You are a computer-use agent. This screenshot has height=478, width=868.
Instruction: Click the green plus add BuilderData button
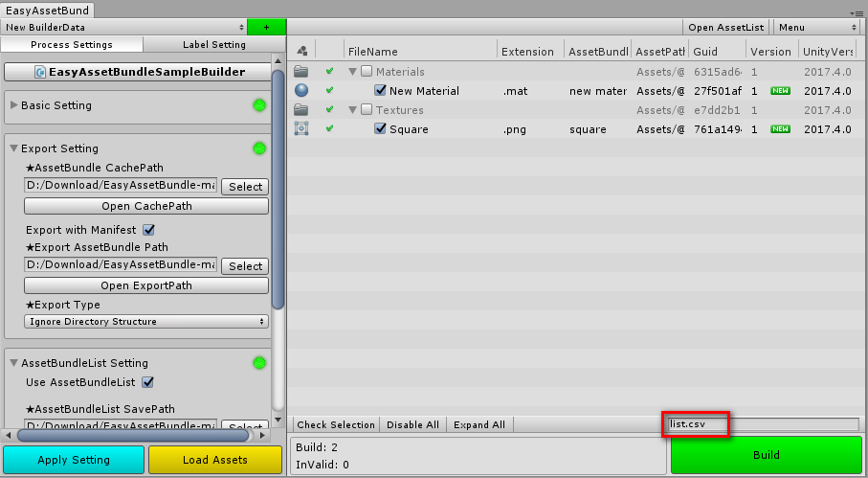click(x=266, y=27)
